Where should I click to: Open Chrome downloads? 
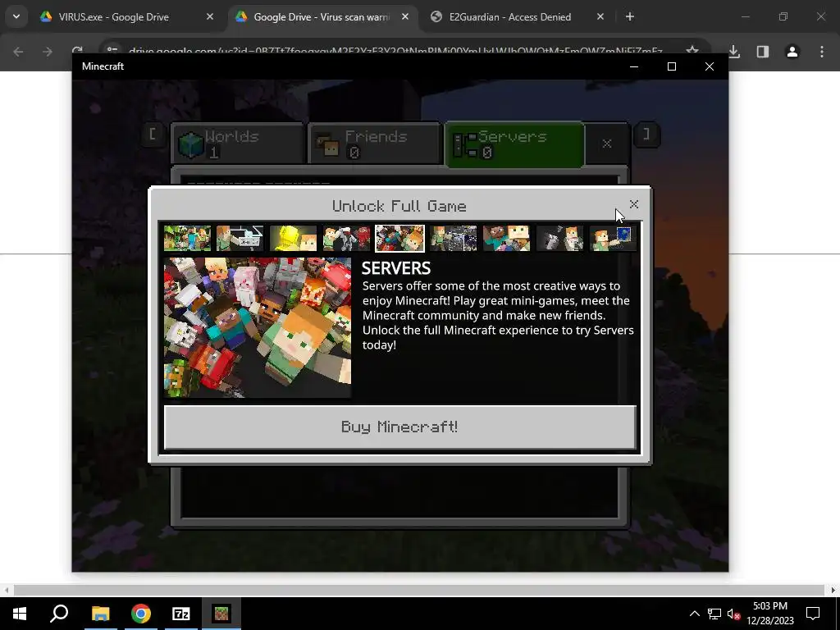tap(734, 52)
